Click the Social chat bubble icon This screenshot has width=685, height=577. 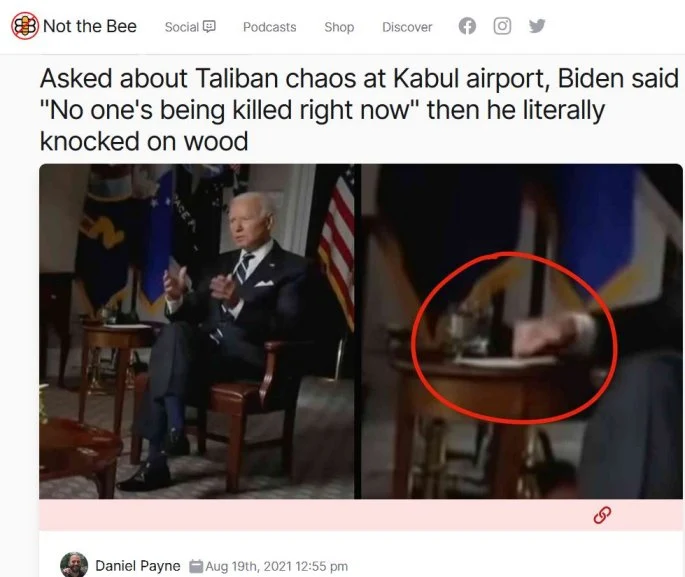(209, 27)
